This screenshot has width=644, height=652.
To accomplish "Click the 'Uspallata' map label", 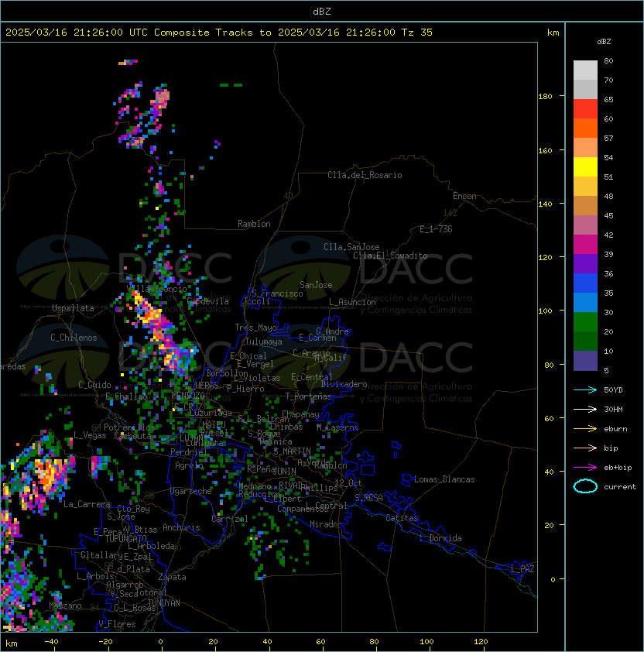I will pyautogui.click(x=73, y=308).
